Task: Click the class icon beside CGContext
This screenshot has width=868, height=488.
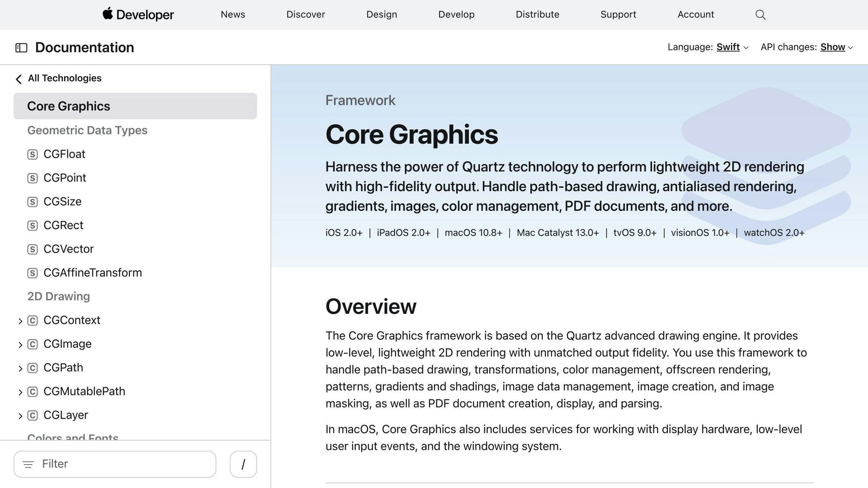Action: (33, 321)
